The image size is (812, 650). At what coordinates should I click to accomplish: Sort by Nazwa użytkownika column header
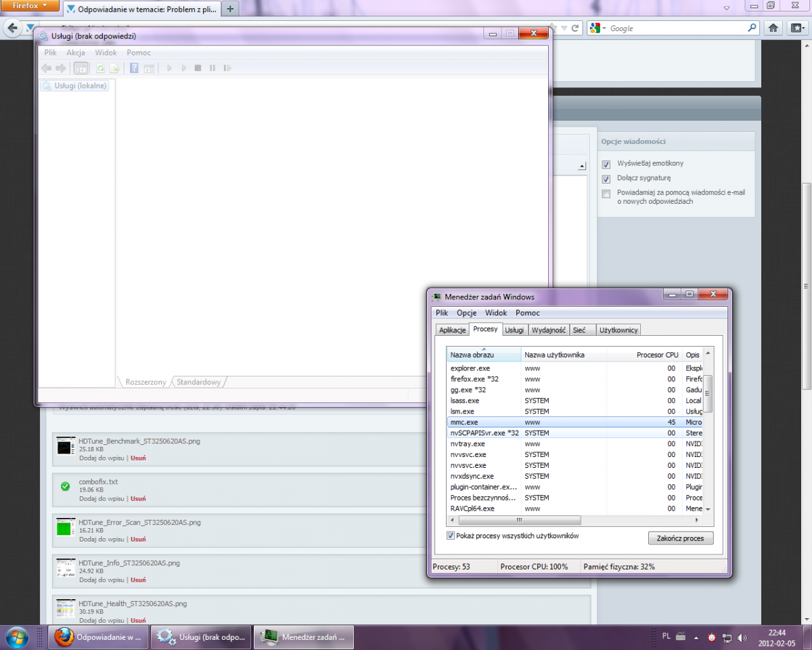point(564,355)
